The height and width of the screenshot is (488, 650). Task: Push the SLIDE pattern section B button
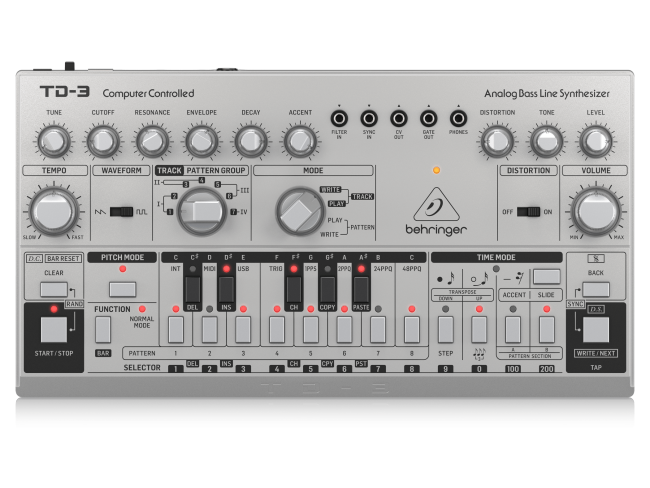coord(547,330)
